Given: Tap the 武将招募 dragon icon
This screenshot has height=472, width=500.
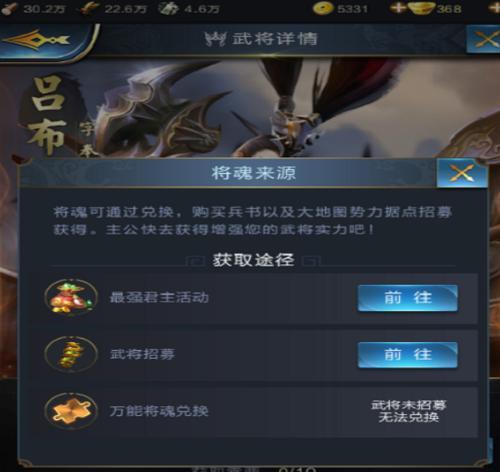Looking at the screenshot, I should point(71,354).
